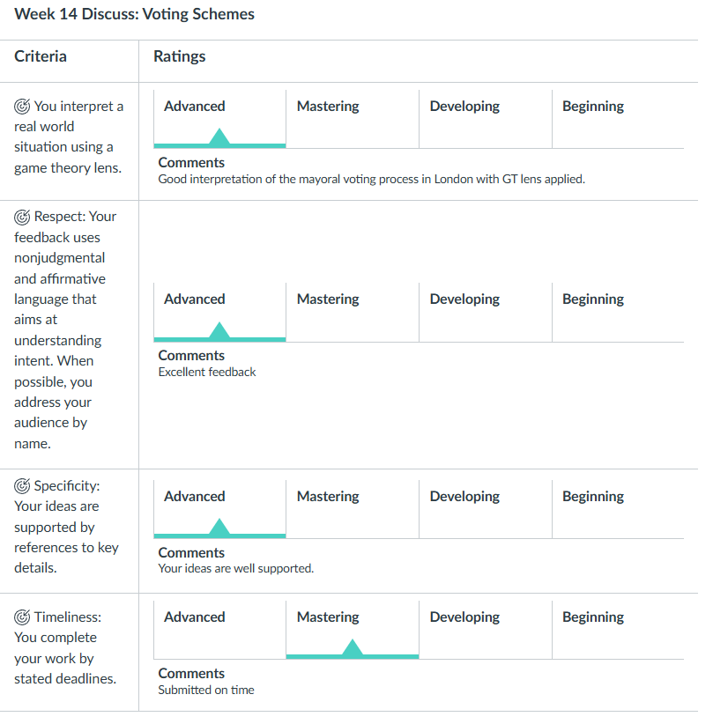This screenshot has height=724, width=728.
Task: Click the Criteria column header
Action: click(x=41, y=56)
